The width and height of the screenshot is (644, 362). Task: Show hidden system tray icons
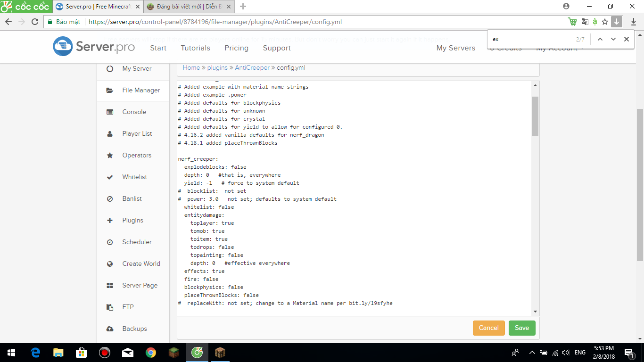pos(532,353)
